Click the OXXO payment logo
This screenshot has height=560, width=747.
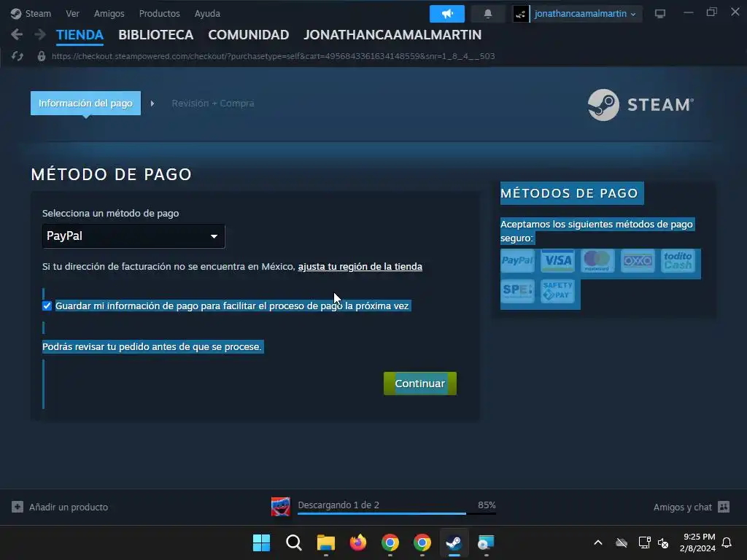[x=638, y=260]
